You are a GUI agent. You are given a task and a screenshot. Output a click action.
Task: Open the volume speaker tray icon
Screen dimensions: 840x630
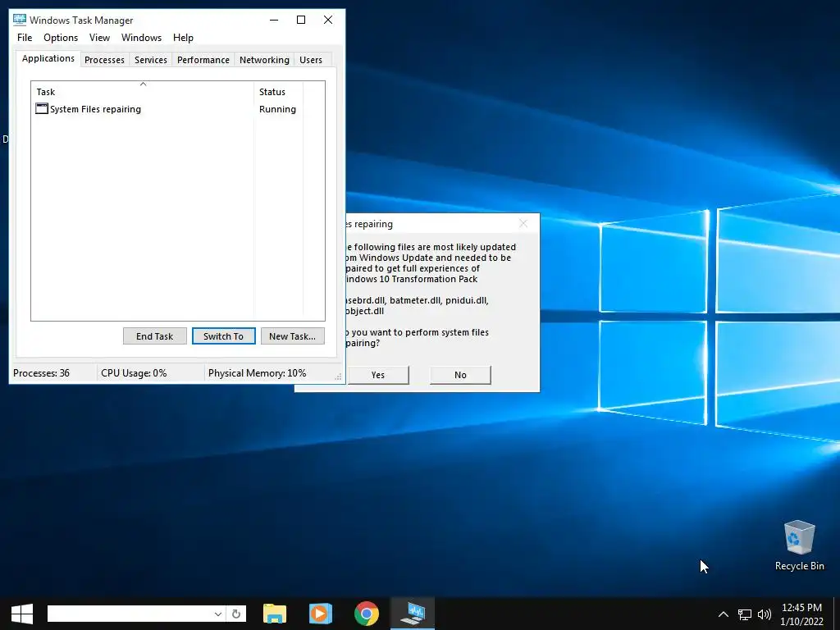[765, 614]
